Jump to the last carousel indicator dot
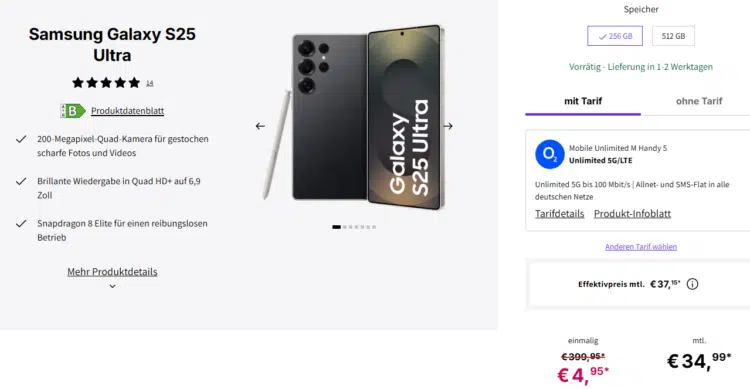This screenshot has width=750, height=389. [374, 227]
